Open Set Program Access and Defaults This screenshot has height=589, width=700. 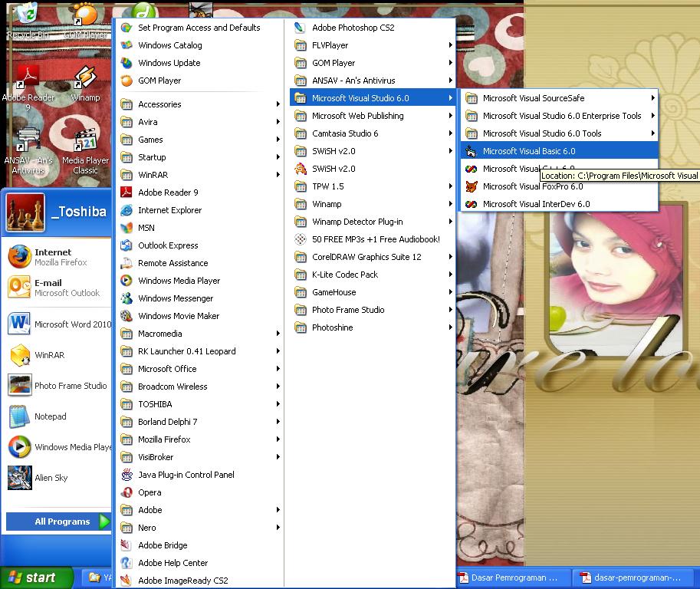pos(200,28)
